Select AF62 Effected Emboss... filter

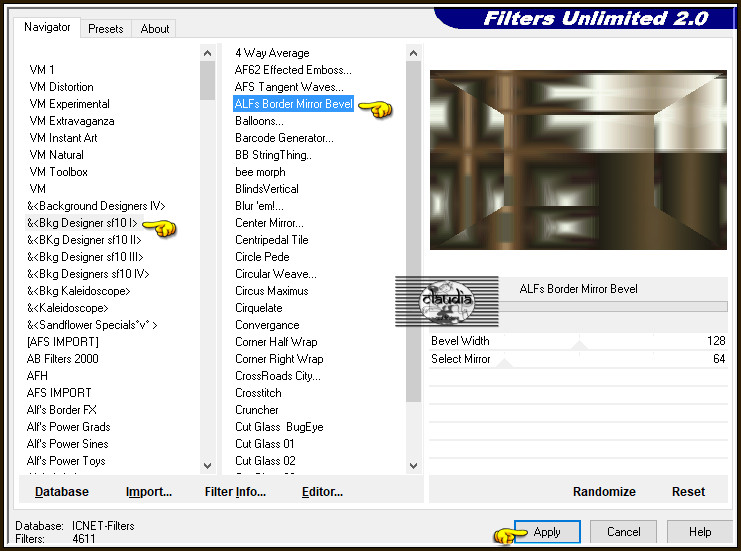point(293,70)
